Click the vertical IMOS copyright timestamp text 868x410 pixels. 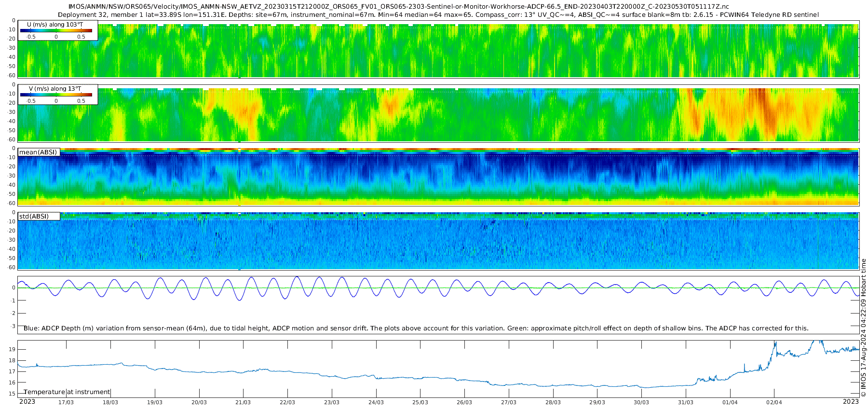pos(863,328)
